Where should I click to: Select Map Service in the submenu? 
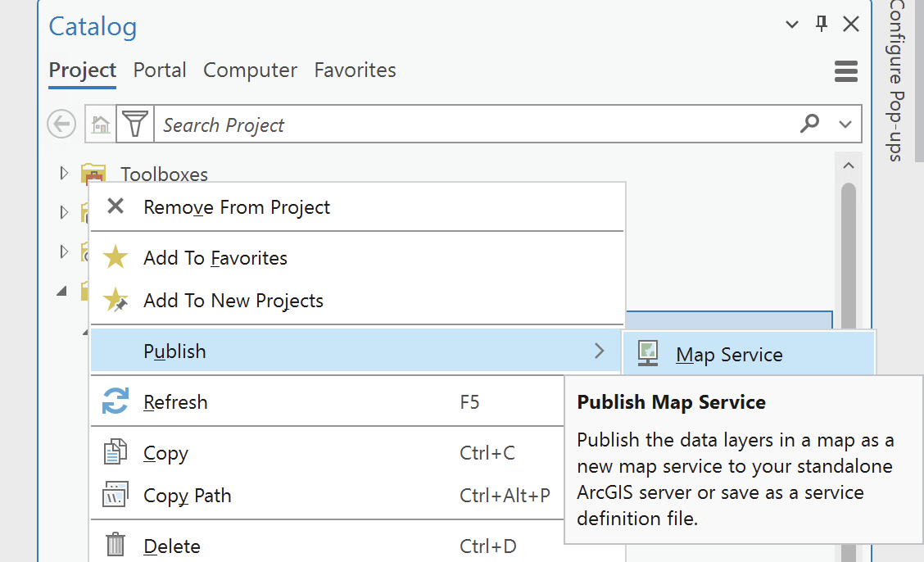(x=749, y=354)
